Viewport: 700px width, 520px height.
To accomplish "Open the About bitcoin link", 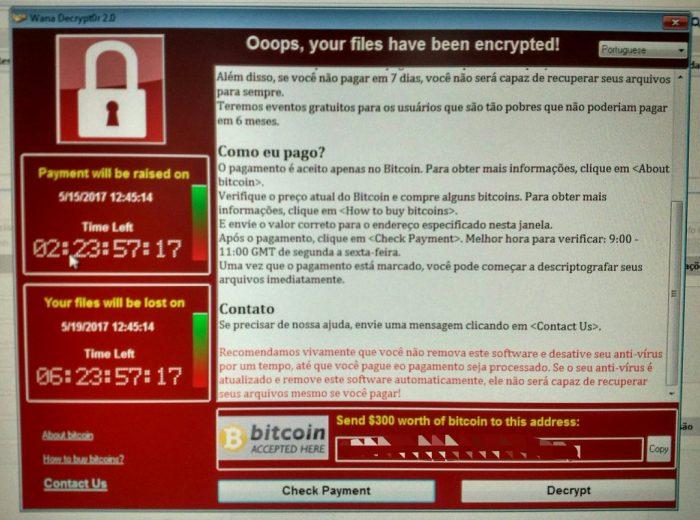I will tap(67, 435).
